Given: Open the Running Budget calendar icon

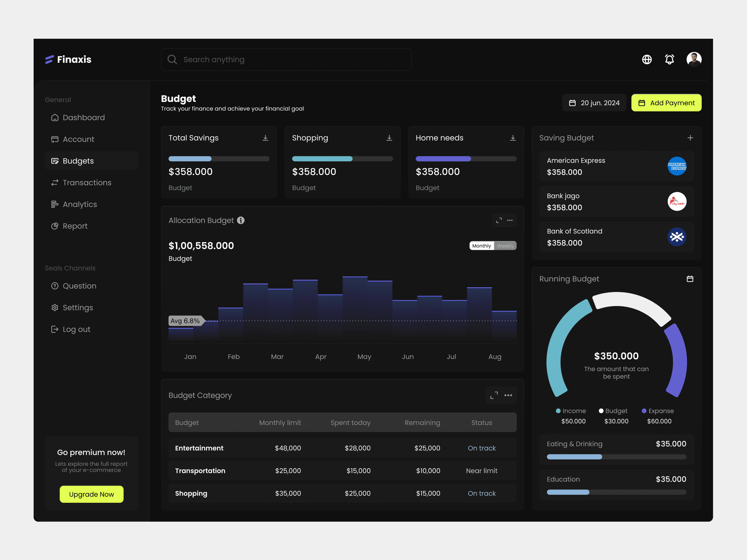Looking at the screenshot, I should coord(690,279).
